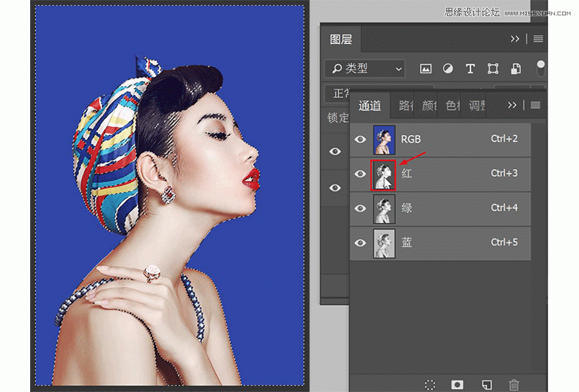
Task: Hide the 蓝 channel eye icon
Action: point(360,243)
